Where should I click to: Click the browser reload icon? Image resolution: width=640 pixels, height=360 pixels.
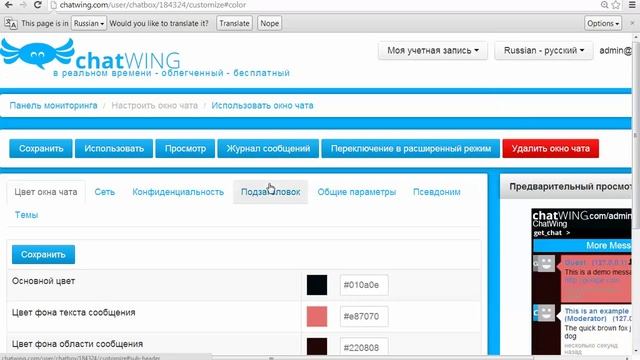coord(38,5)
